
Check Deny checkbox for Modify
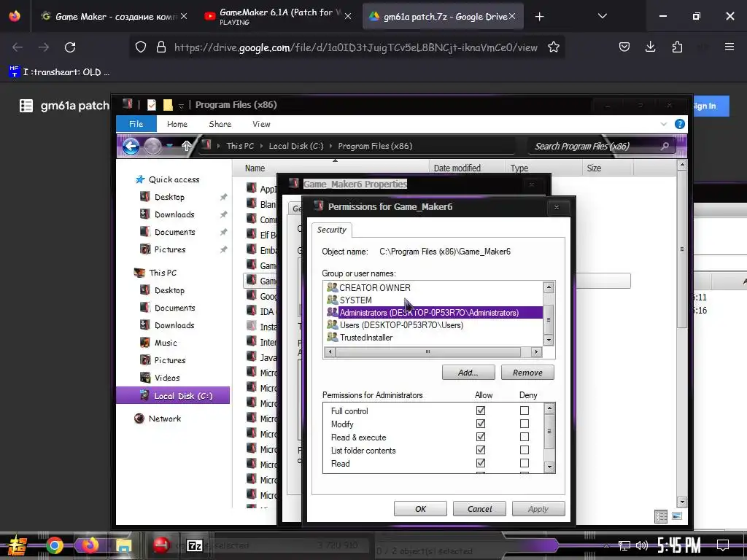[x=525, y=424]
